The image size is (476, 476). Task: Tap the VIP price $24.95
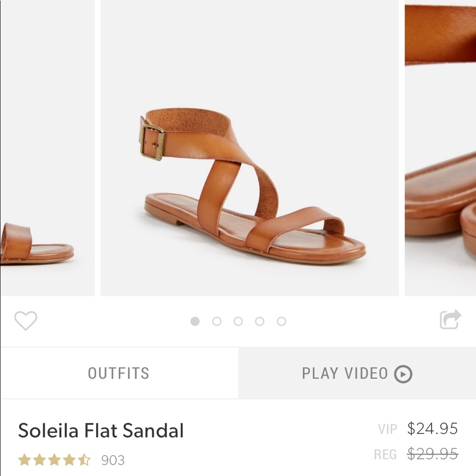coord(434,429)
